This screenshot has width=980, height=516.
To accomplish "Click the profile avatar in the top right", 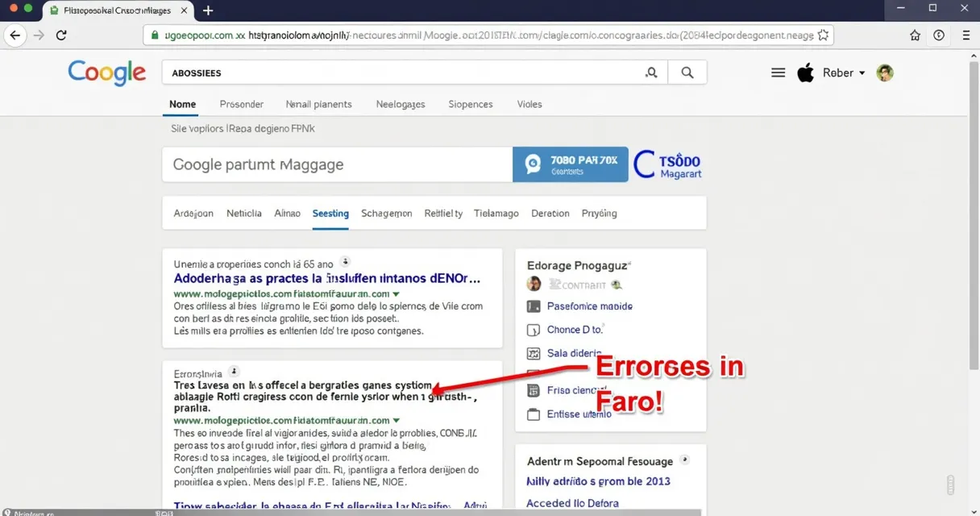I will [x=884, y=72].
